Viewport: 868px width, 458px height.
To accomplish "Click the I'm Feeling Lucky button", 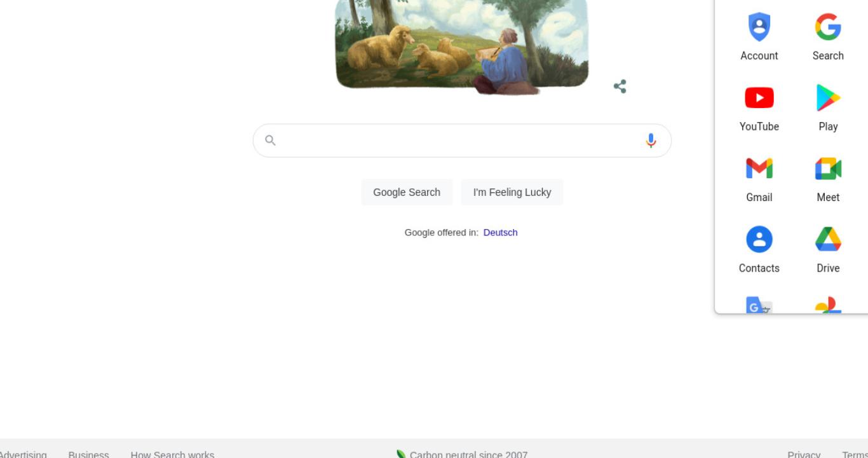I will point(512,192).
